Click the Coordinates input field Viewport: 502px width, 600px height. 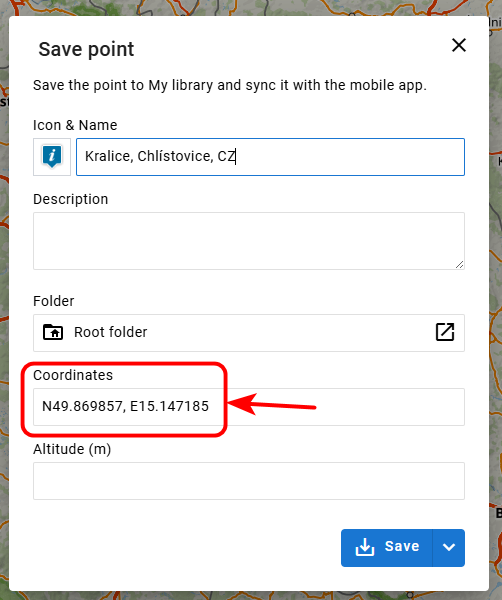pyautogui.click(x=249, y=407)
